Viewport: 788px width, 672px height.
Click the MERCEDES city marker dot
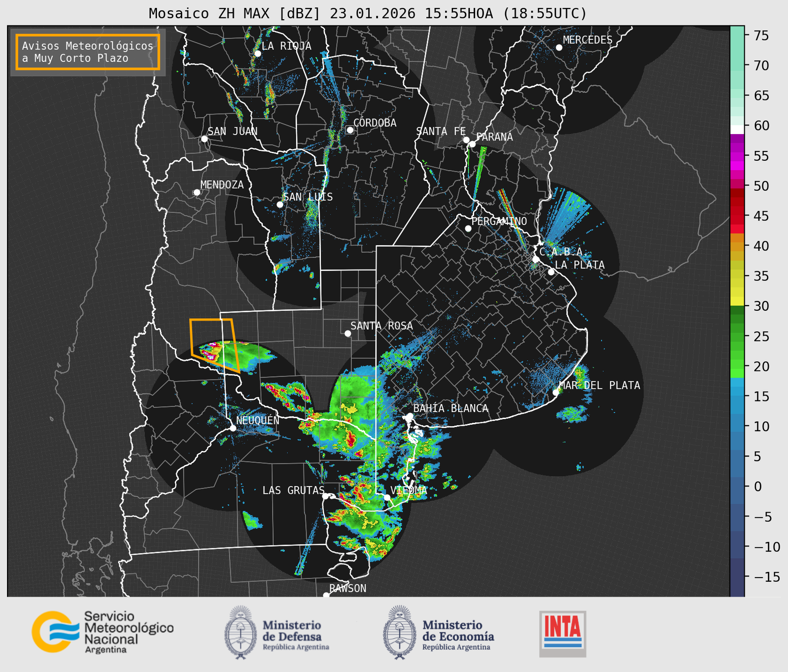click(559, 48)
